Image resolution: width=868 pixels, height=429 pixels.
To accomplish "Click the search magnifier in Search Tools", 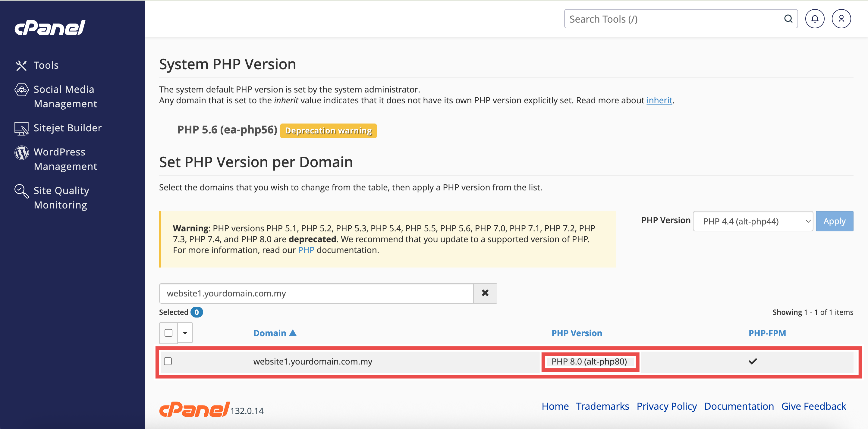I will [x=788, y=19].
